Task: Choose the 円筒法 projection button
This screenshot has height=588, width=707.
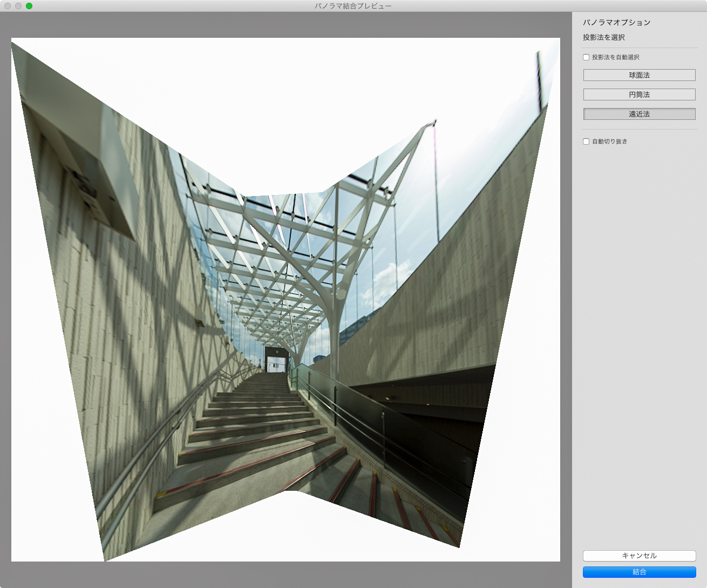Action: click(639, 94)
